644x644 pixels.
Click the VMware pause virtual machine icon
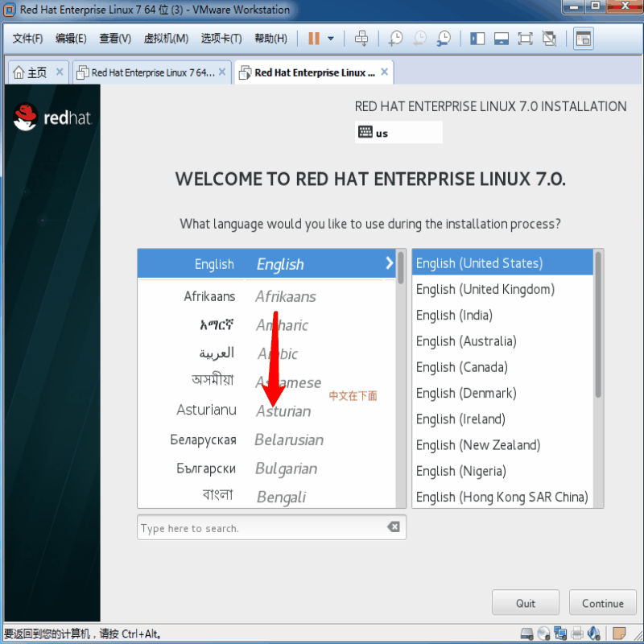pos(314,39)
